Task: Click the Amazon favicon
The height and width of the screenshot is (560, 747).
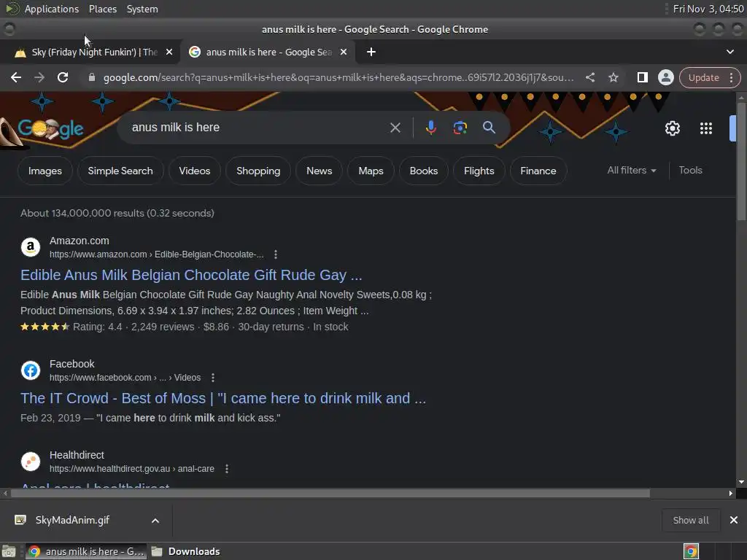Action: pyautogui.click(x=31, y=247)
